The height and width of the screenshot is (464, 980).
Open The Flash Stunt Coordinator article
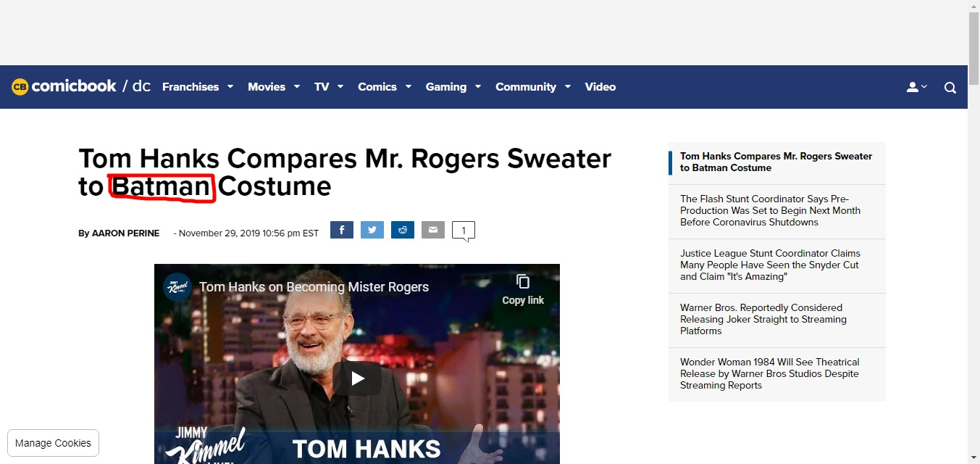776,211
